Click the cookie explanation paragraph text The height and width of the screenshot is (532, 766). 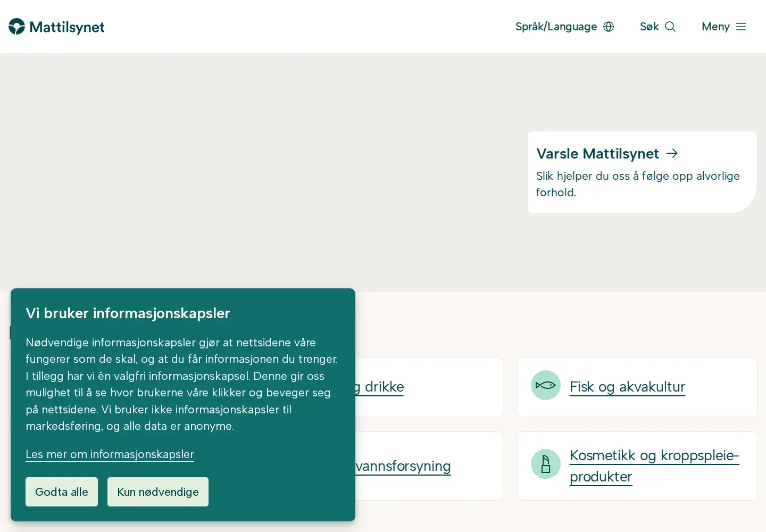(182, 384)
